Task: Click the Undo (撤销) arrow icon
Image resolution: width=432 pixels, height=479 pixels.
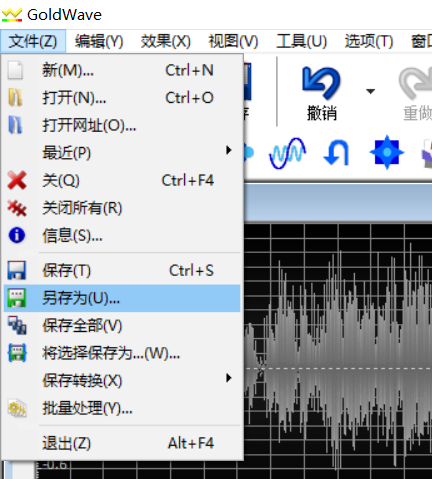Action: [321, 83]
